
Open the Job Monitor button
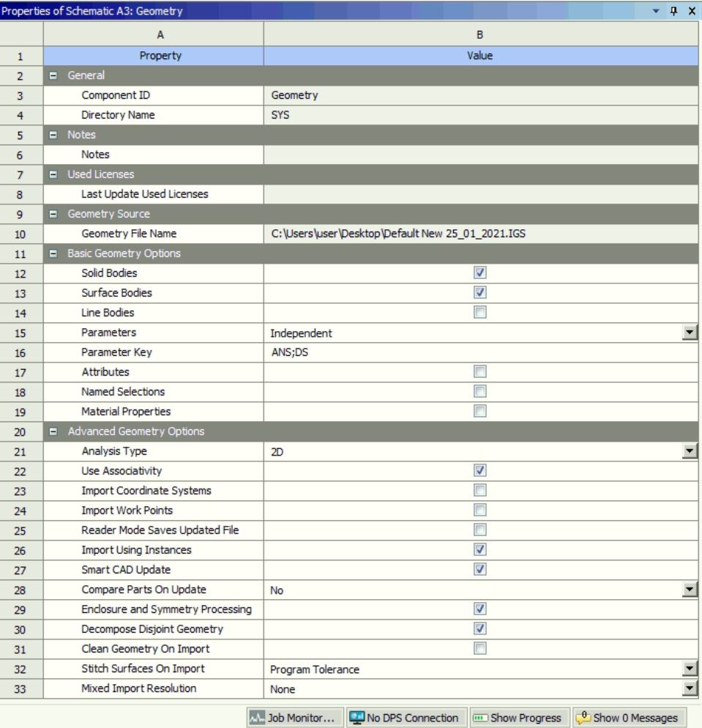(295, 718)
